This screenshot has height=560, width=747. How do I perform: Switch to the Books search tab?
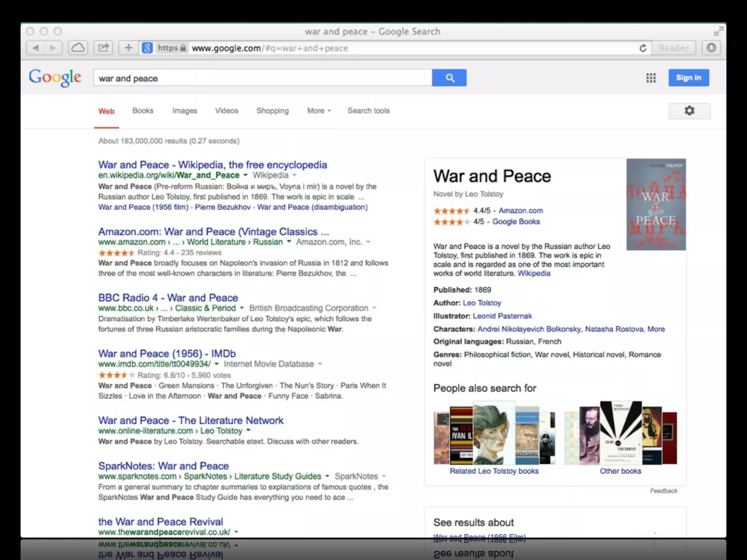coord(143,111)
